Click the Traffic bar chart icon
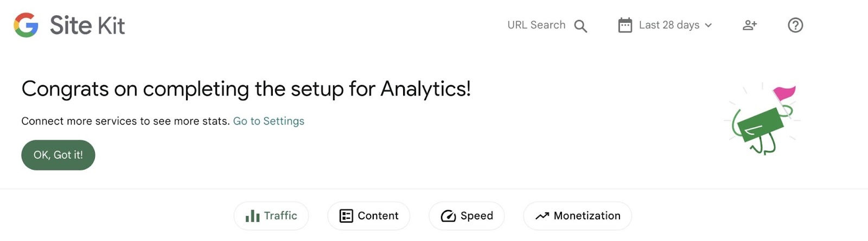The image size is (868, 241). 252,216
